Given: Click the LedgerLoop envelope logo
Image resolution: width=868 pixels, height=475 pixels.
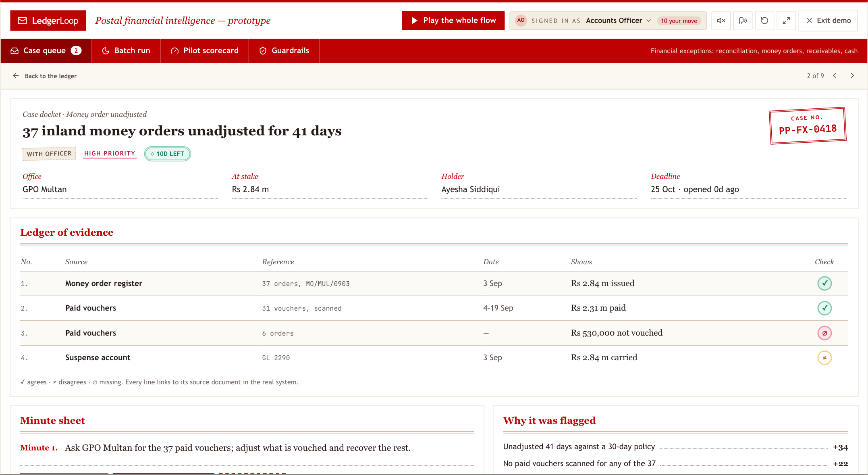Looking at the screenshot, I should pyautogui.click(x=48, y=21).
